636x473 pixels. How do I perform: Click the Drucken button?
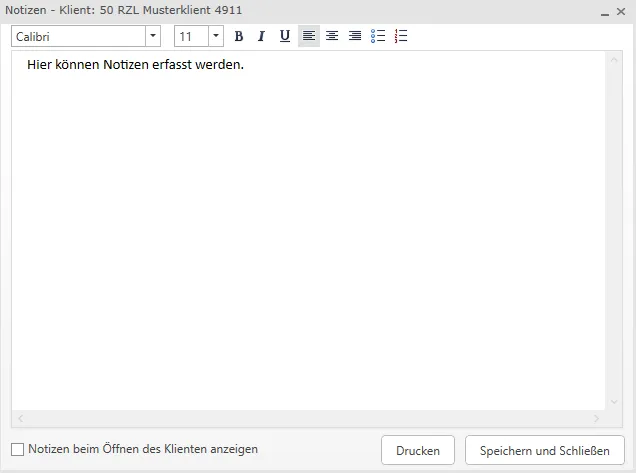tap(418, 450)
